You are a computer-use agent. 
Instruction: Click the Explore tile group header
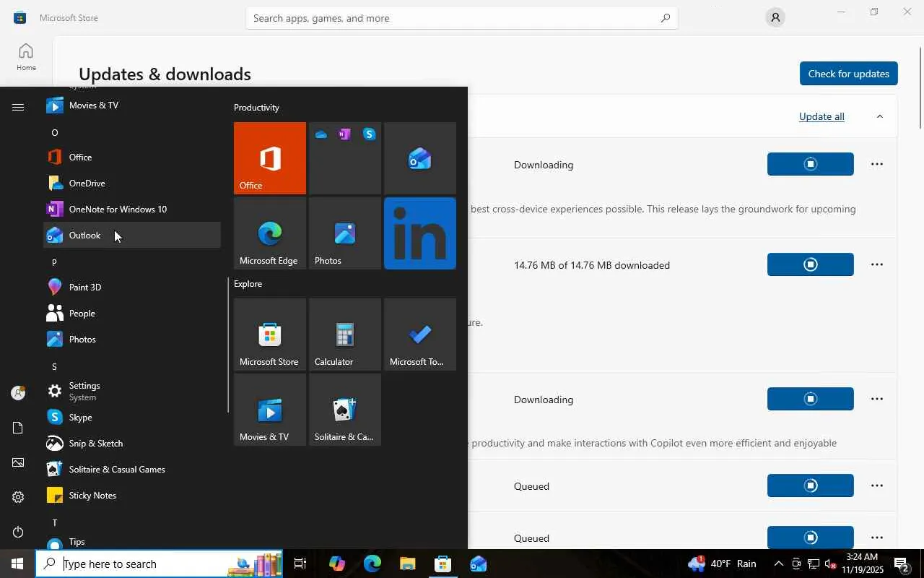coord(248,284)
